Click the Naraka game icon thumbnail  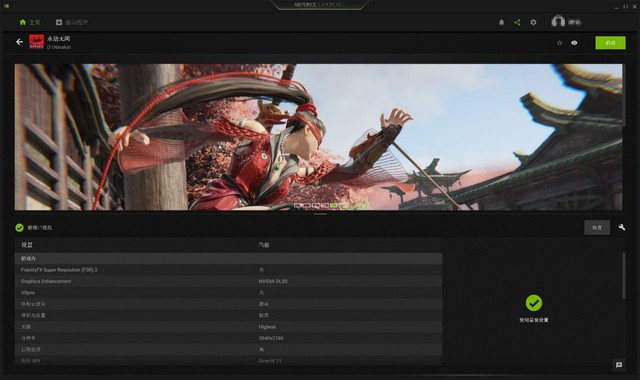(36, 42)
